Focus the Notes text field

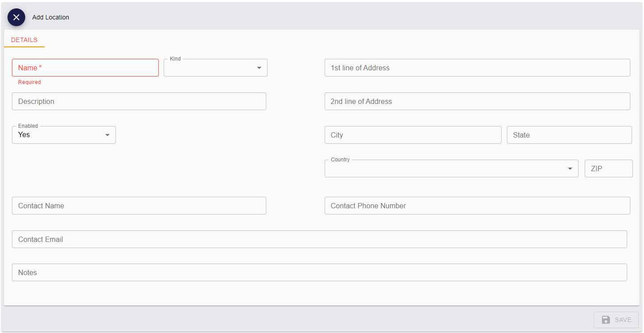tap(319, 272)
